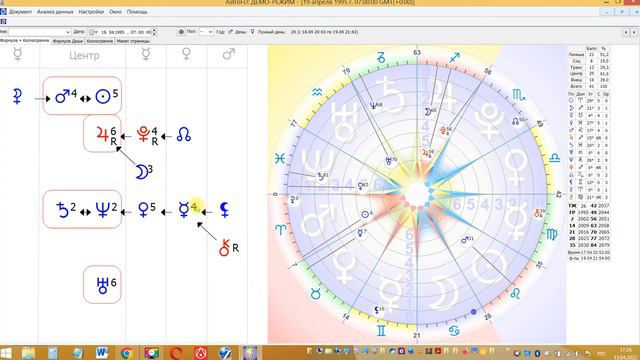Open the Окно menu
640x360 pixels.
tap(116, 12)
